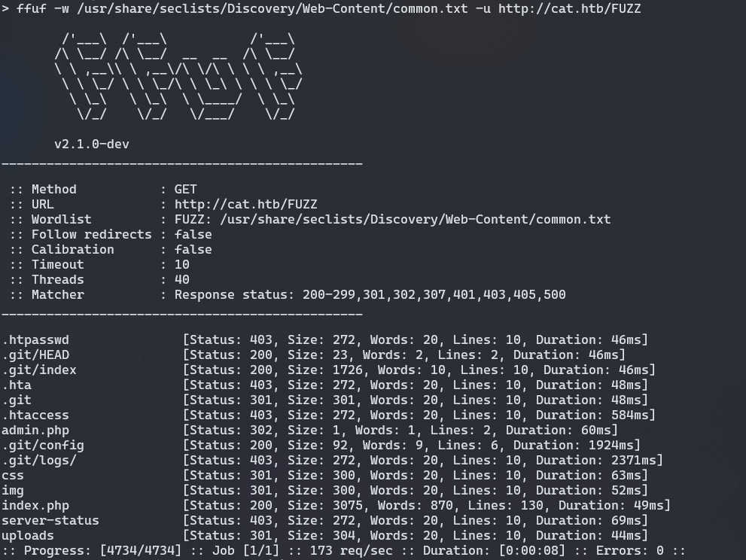Click the .git/HEAD result entry

click(35, 355)
